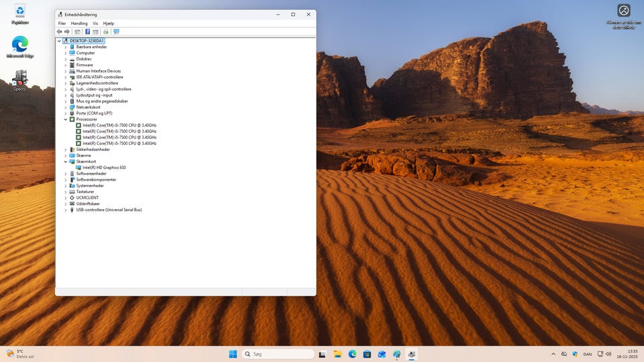Open the Handling menu

click(79, 23)
